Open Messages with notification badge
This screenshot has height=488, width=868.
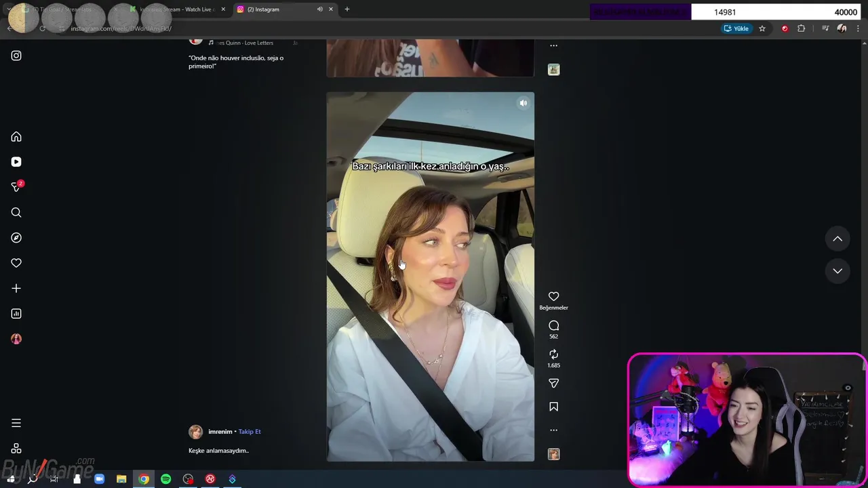(17, 186)
